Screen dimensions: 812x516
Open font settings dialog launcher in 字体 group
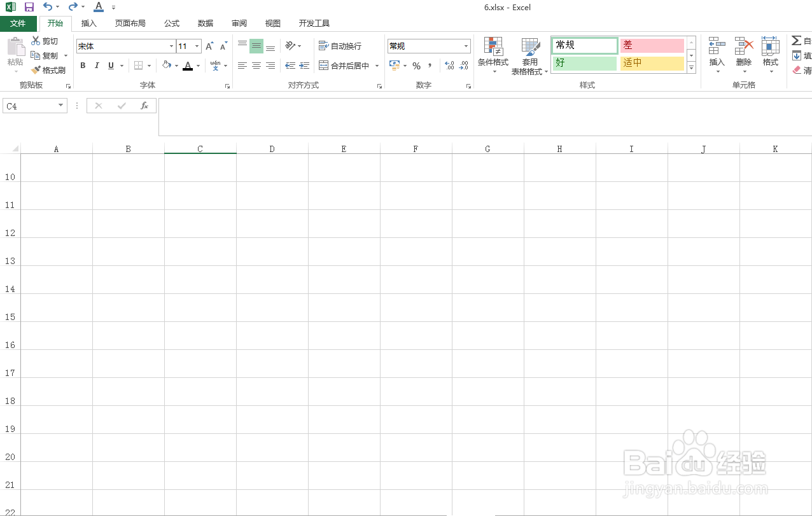[x=227, y=85]
